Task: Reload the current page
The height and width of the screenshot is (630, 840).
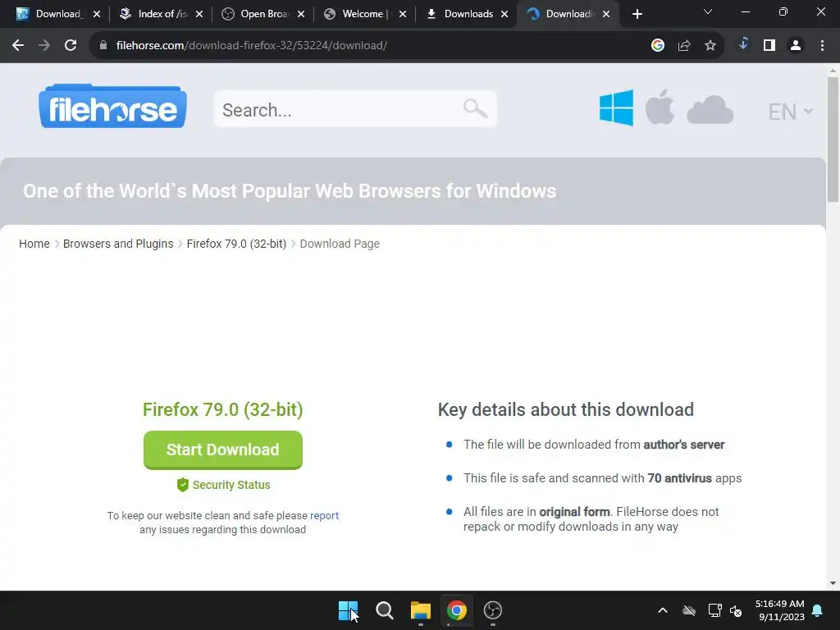Action: tap(71, 46)
